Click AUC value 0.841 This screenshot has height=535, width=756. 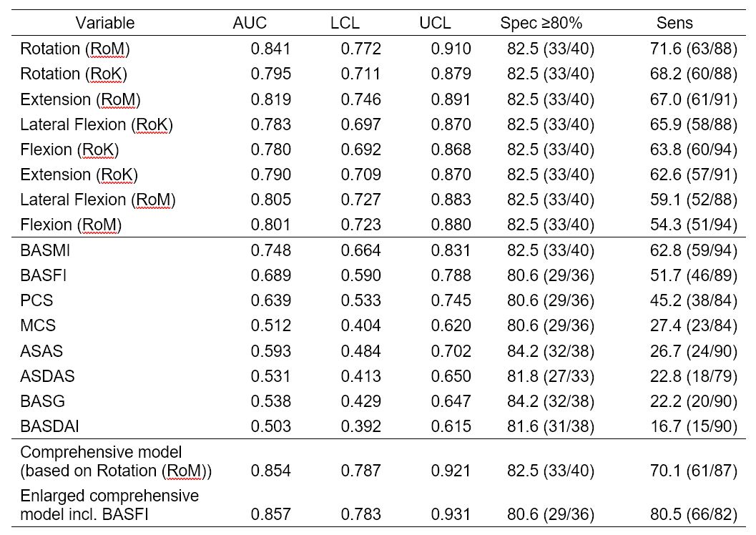[x=271, y=49]
